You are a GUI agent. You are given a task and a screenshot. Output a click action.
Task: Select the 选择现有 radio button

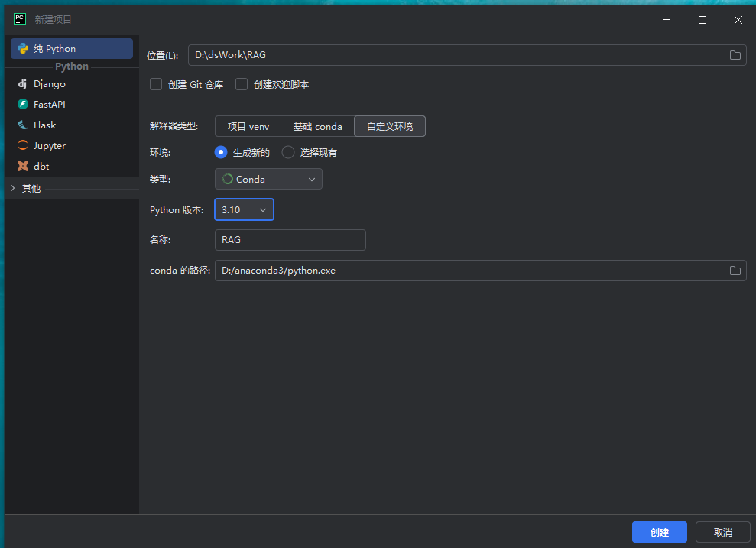click(288, 152)
